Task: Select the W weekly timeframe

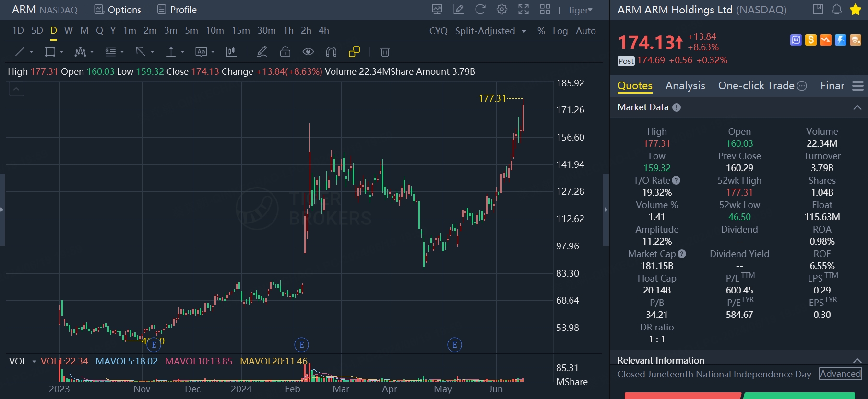Action: 69,31
